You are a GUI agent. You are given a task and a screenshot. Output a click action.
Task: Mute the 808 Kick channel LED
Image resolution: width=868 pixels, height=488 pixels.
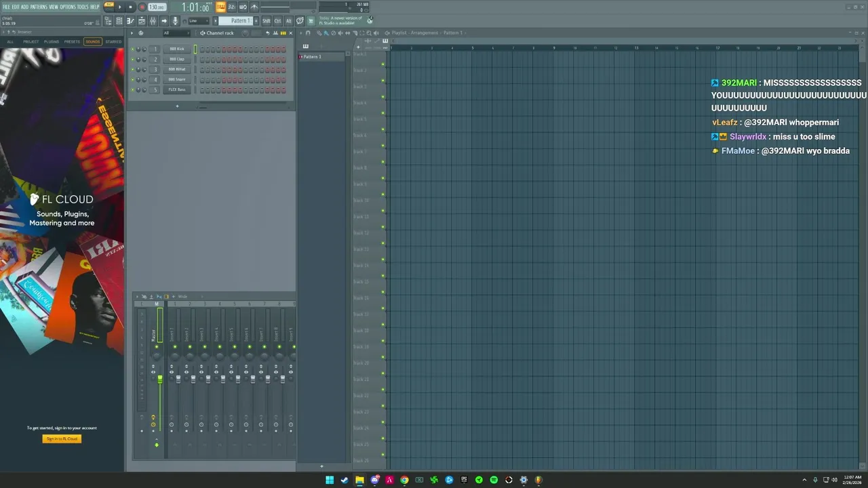(132, 49)
